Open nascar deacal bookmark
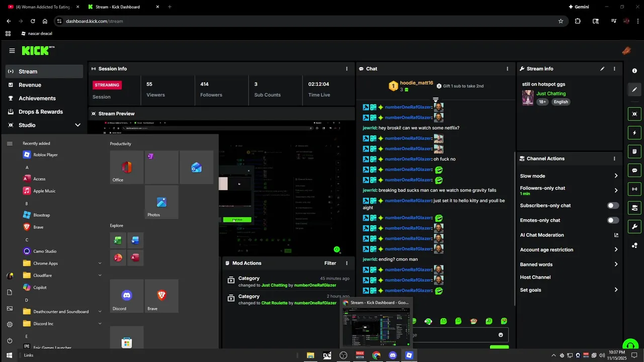Viewport: 644px width, 362px height. (x=37, y=34)
